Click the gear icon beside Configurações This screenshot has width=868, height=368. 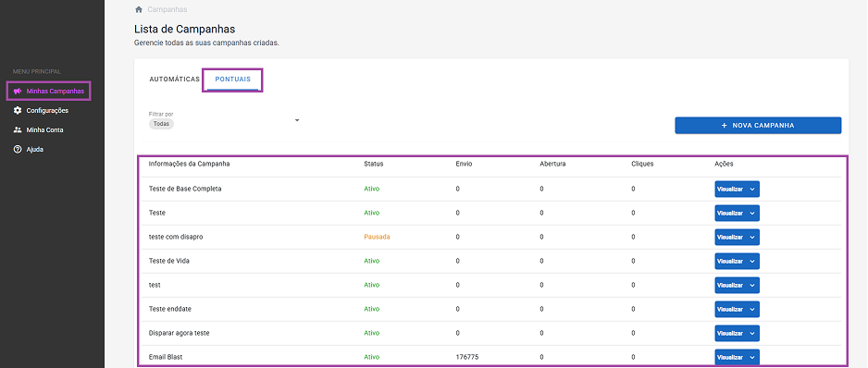[x=18, y=110]
